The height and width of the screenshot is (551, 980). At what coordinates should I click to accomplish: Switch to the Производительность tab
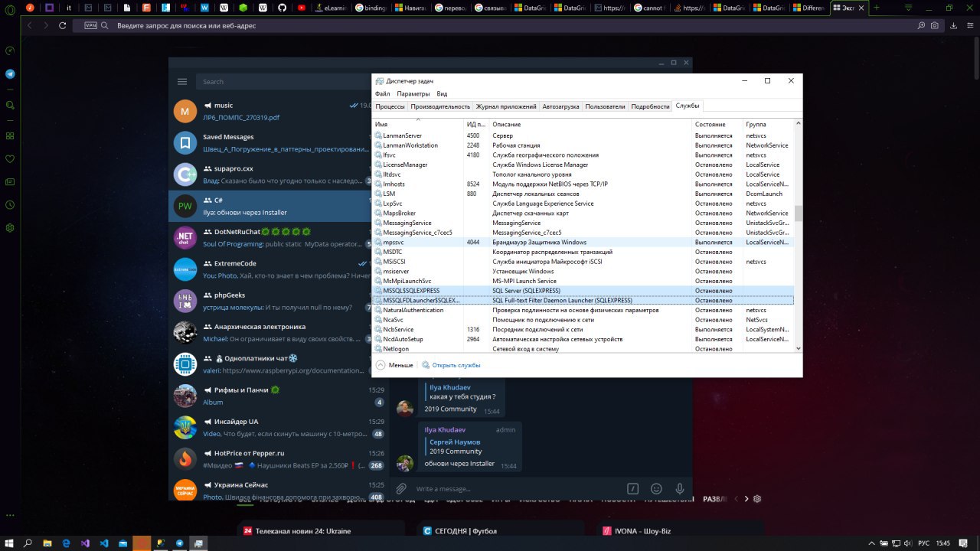[440, 106]
